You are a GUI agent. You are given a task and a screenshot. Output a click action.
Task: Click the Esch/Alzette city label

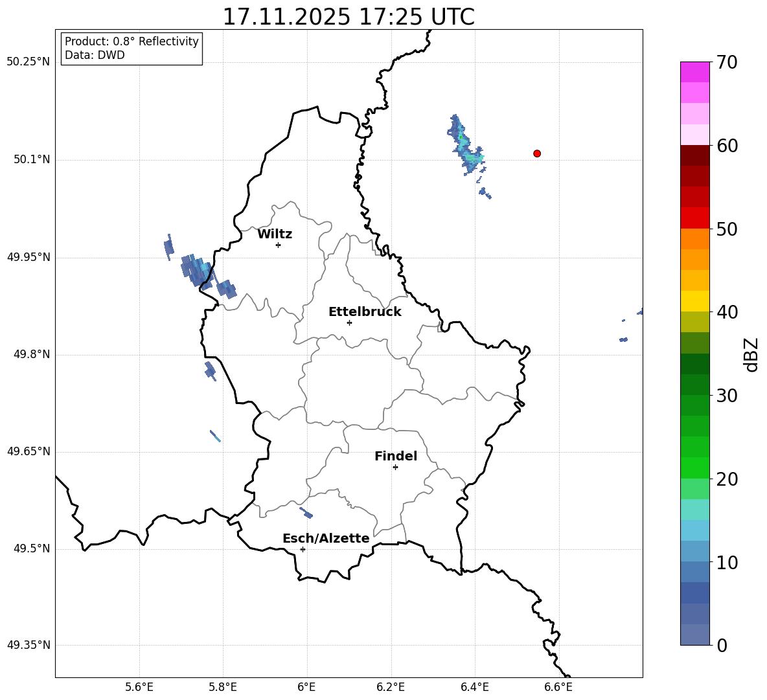click(326, 538)
